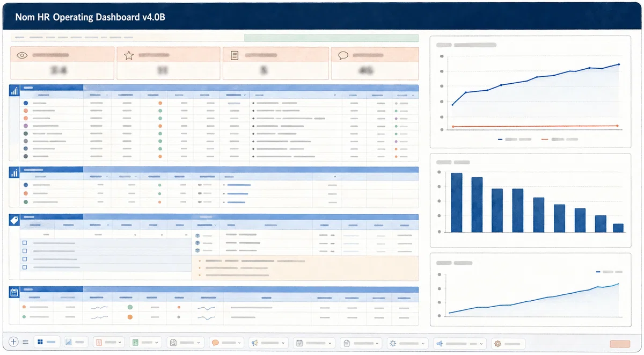Image resolution: width=644 pixels, height=355 pixels.
Task: Switch to the bar chart icon tab in the bottom bar
Action: (x=76, y=342)
